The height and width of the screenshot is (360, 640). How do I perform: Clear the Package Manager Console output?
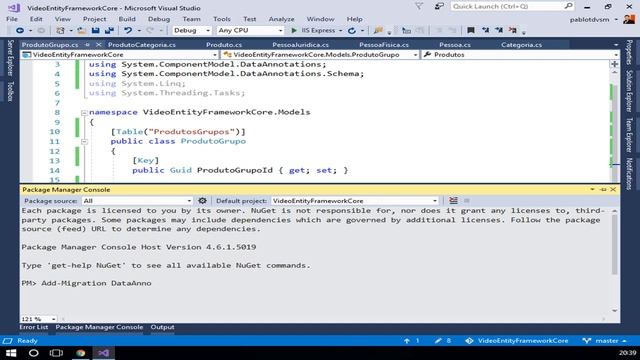(453, 200)
